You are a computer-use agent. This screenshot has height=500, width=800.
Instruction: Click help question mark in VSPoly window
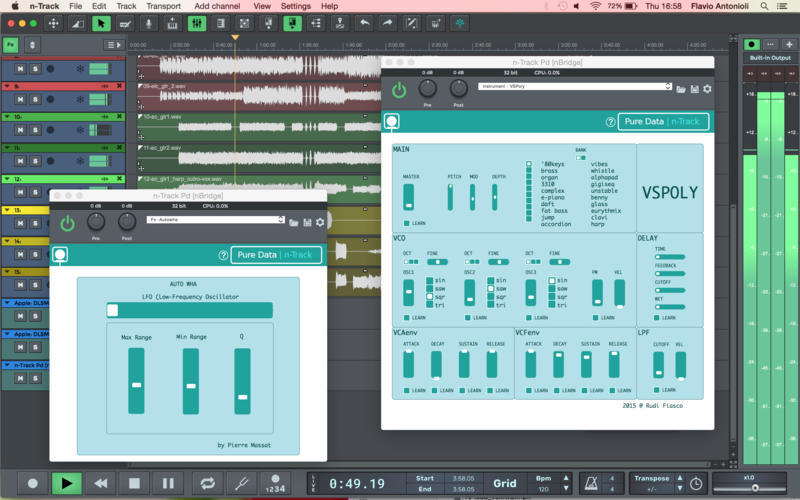[x=610, y=122]
